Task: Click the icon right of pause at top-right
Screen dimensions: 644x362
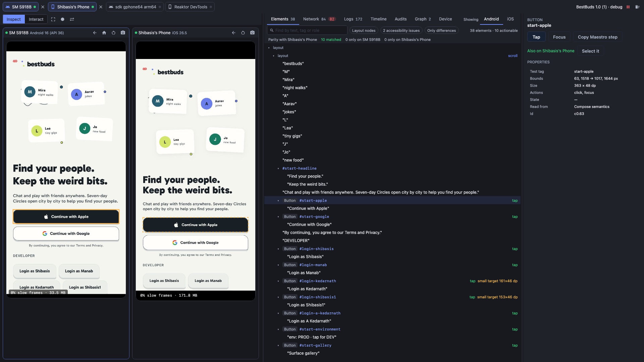Action: [x=637, y=7]
